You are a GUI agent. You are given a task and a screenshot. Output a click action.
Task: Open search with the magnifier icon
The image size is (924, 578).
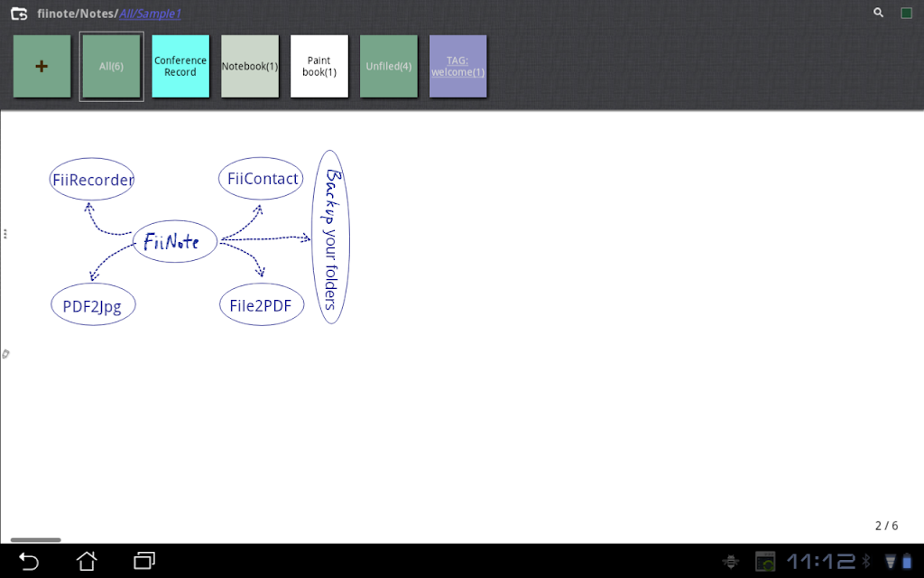tap(878, 13)
